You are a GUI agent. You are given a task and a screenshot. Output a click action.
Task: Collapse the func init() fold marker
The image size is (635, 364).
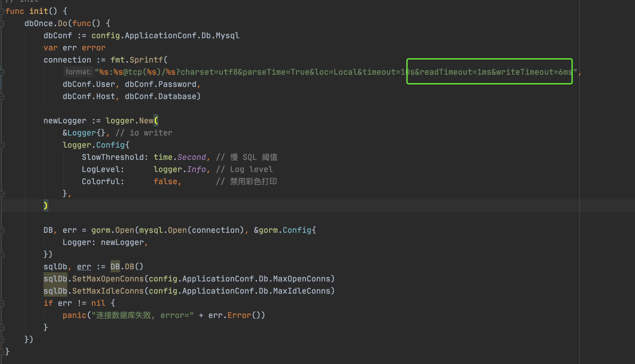point(2,11)
